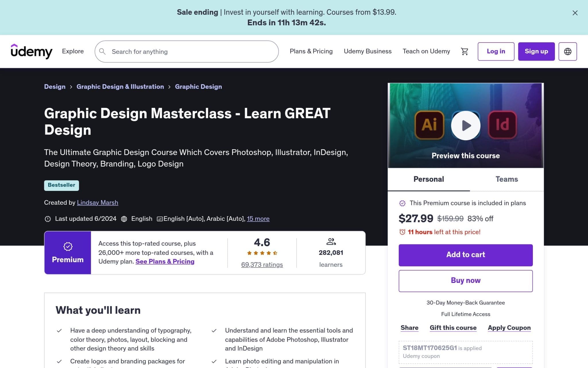Go to Udemy Business
Screen dimensions: 588x368
coord(367,51)
